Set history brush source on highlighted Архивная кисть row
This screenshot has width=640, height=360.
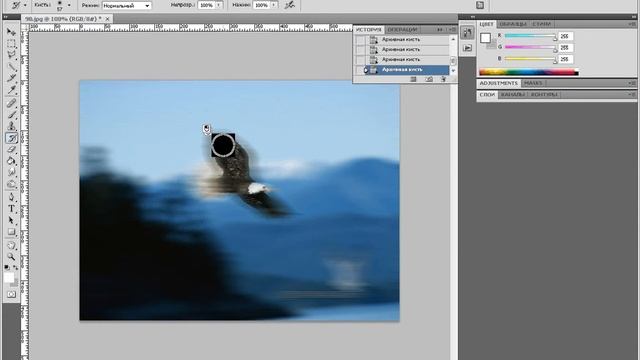click(x=360, y=70)
